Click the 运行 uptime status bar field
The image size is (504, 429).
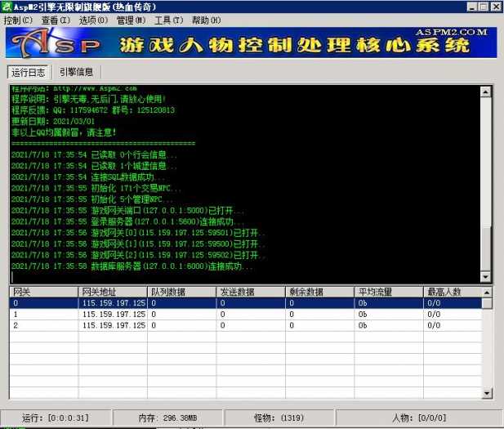(56, 418)
